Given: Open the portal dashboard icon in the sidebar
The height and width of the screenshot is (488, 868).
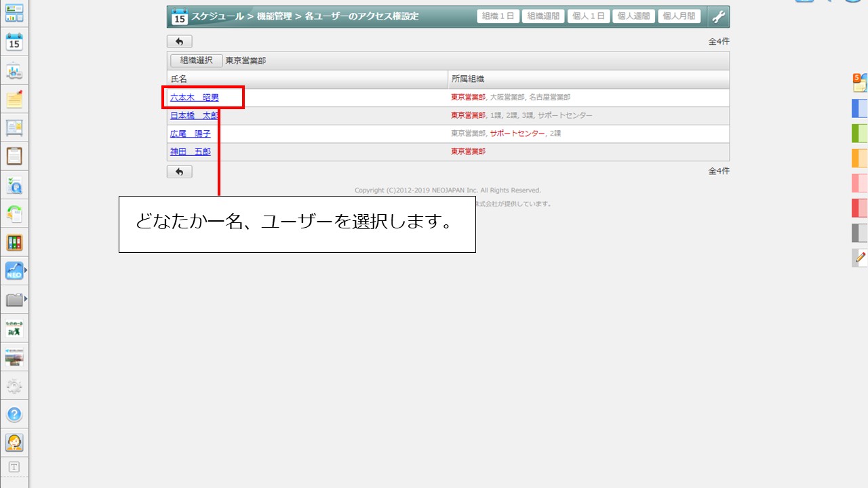Looking at the screenshot, I should pyautogui.click(x=14, y=12).
